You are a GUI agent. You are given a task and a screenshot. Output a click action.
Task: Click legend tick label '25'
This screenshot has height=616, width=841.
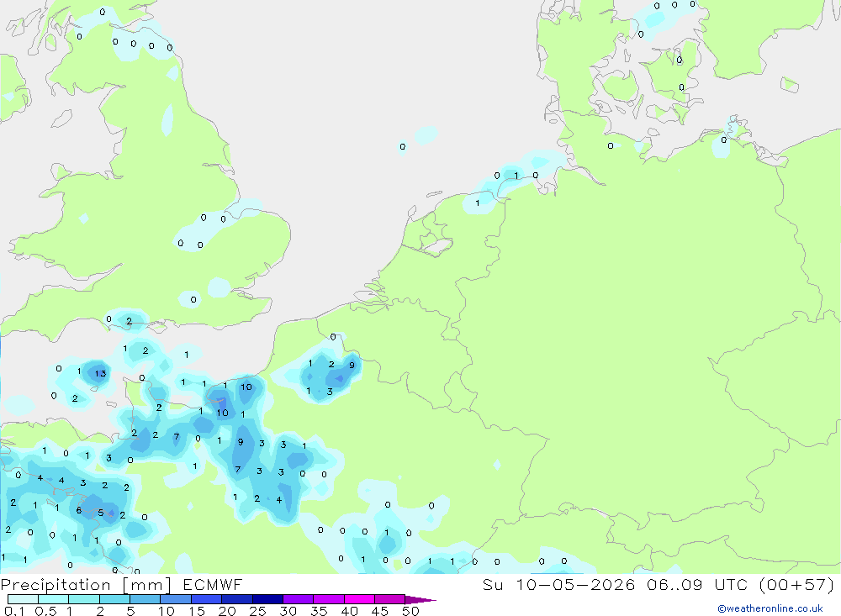pyautogui.click(x=257, y=611)
